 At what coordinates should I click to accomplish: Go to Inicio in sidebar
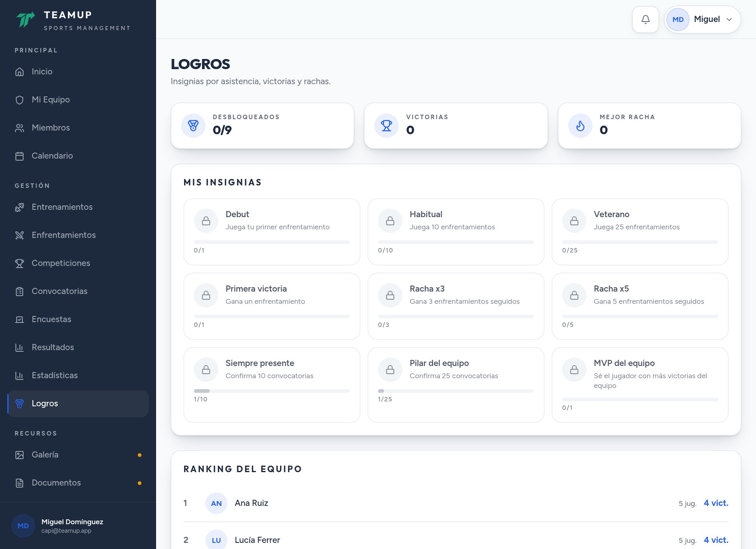pos(78,72)
